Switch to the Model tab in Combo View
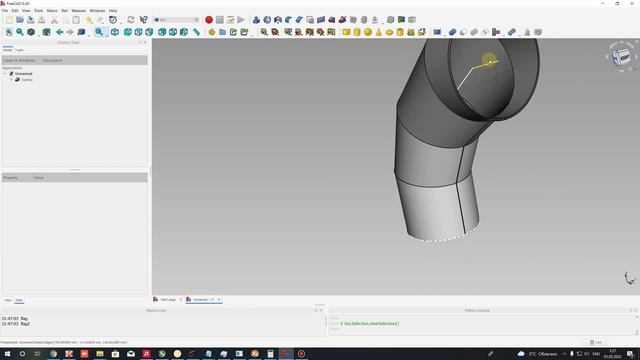640x360 pixels. 7,50
